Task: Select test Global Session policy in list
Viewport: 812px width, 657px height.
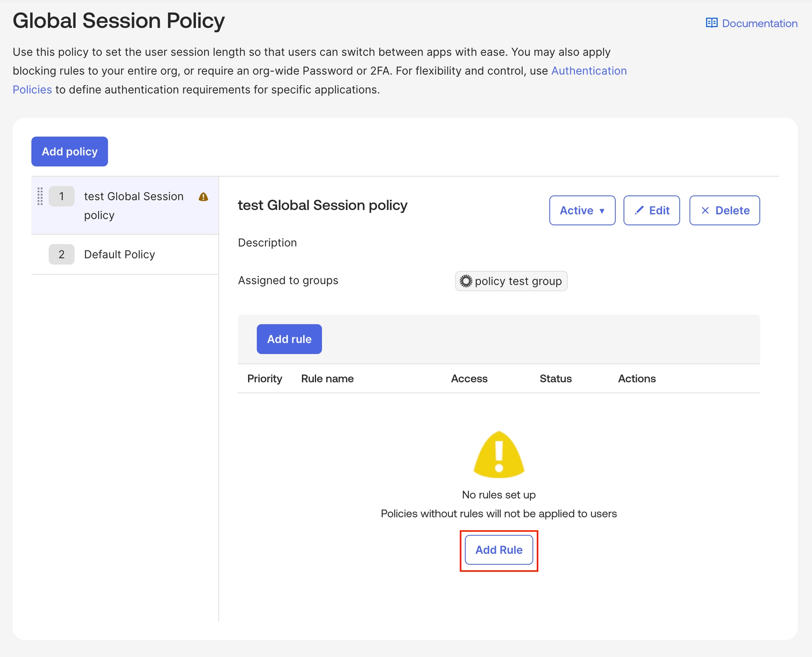Action: pyautogui.click(x=134, y=205)
